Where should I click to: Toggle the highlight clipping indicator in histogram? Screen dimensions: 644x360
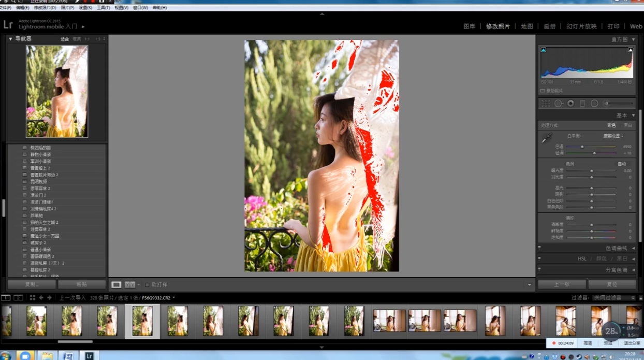631,50
